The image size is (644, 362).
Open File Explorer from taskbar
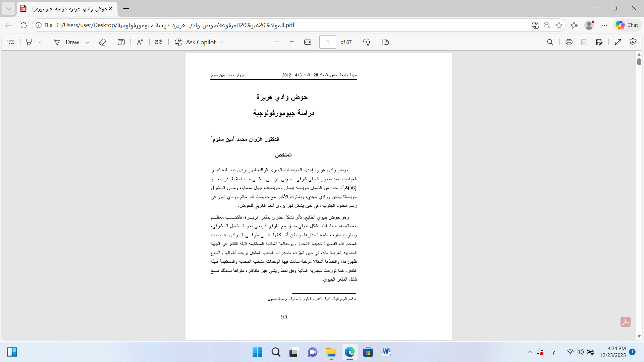(331, 352)
